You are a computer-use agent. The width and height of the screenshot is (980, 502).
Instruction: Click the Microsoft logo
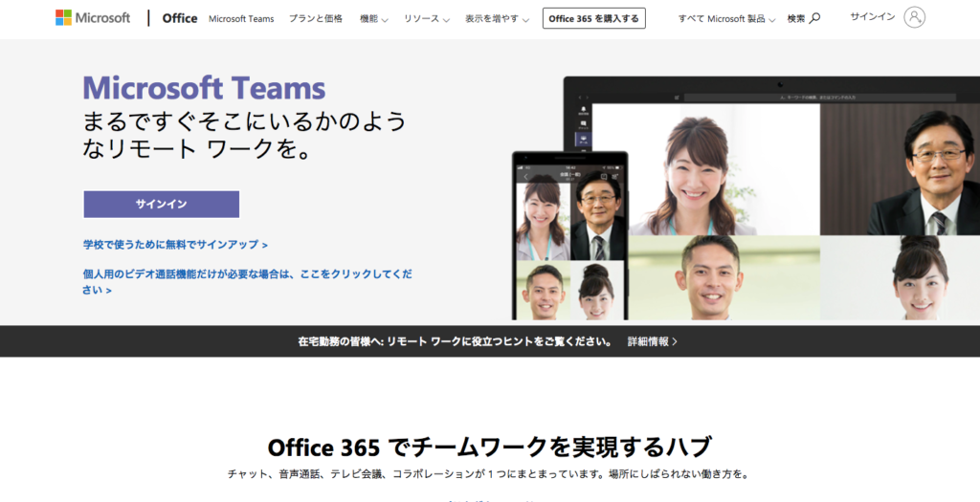93,17
